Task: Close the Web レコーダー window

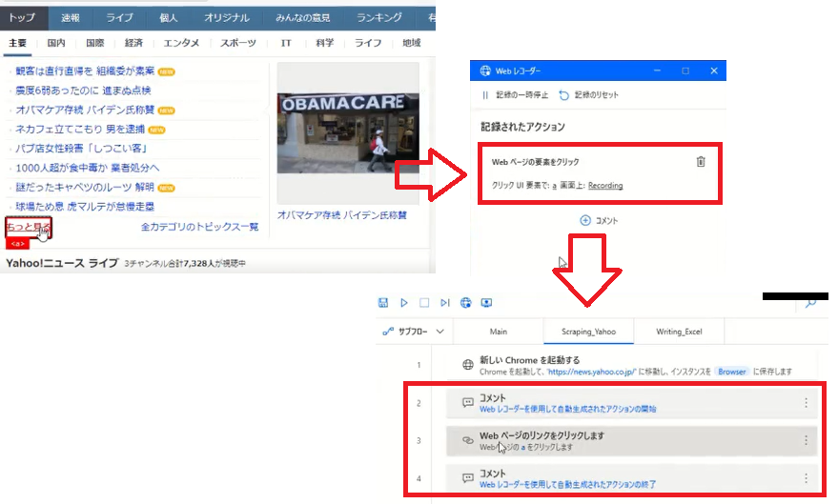Action: [x=714, y=71]
